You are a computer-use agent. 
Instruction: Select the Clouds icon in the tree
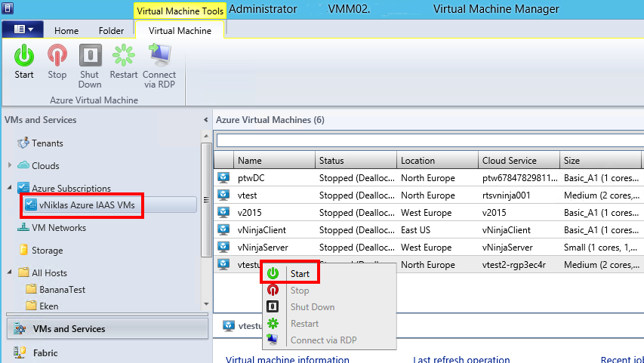tap(23, 165)
